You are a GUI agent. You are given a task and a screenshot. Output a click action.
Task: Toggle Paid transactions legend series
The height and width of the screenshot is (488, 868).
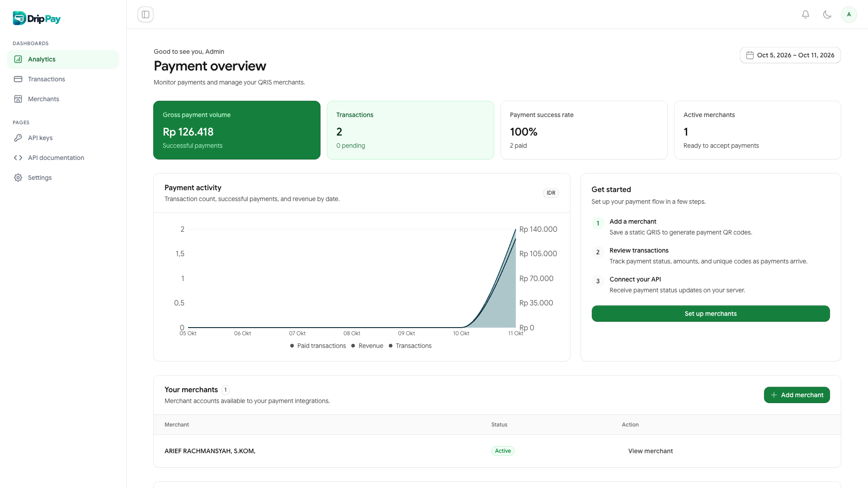[x=318, y=346]
